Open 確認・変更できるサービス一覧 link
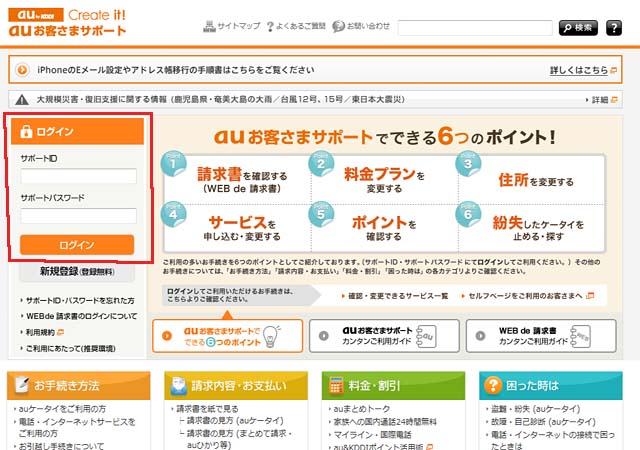Screen dimensions: 640x450 coord(398,296)
